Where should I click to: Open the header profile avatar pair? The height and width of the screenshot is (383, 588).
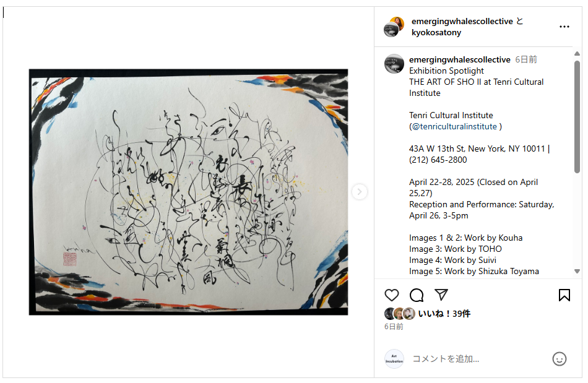point(394,27)
